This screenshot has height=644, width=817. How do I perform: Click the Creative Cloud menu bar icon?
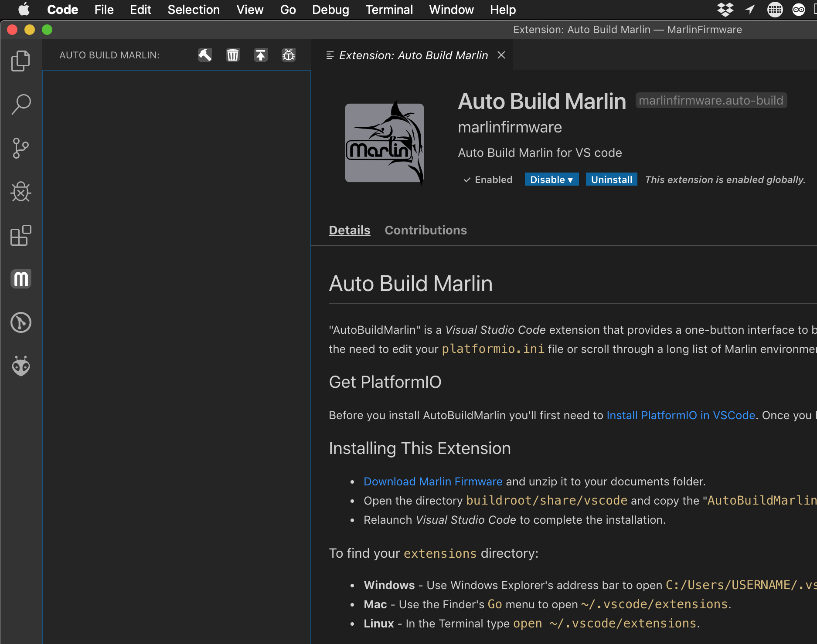799,9
